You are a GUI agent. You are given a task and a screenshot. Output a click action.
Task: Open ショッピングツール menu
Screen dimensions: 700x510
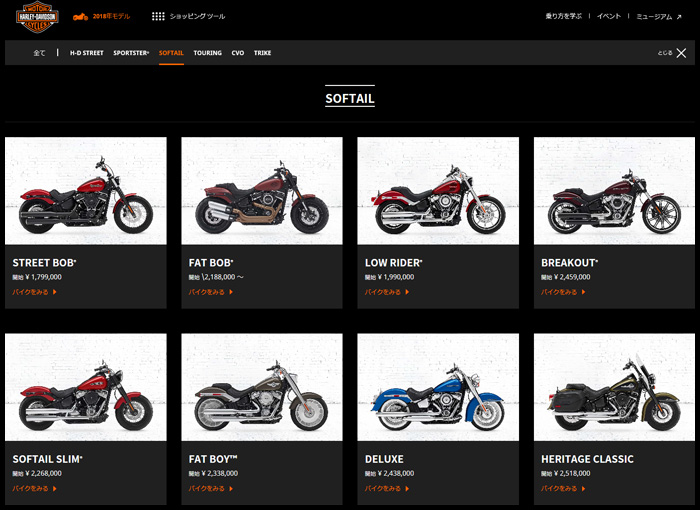pos(197,17)
